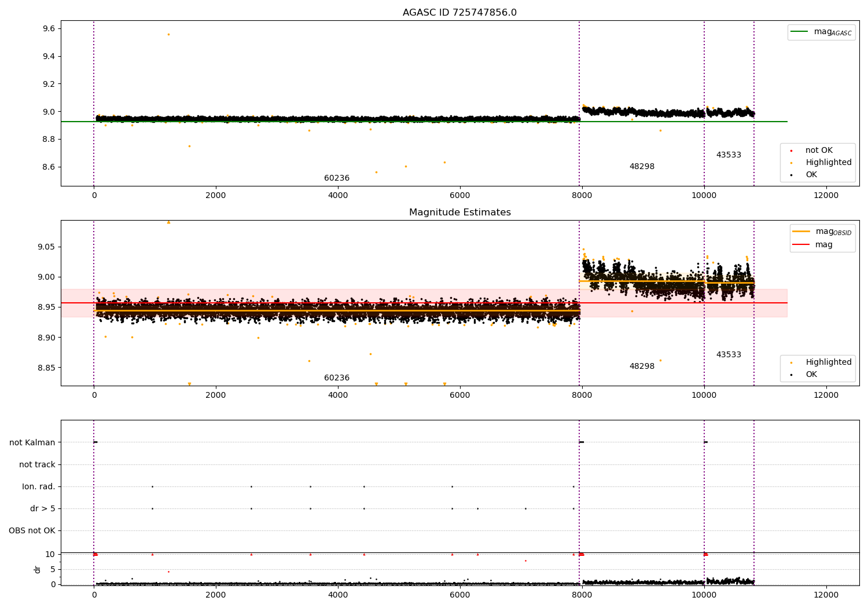Click y-axis tick 8.95 on Magnitude Estimates plot
This screenshot has width=868, height=608.
click(x=47, y=307)
